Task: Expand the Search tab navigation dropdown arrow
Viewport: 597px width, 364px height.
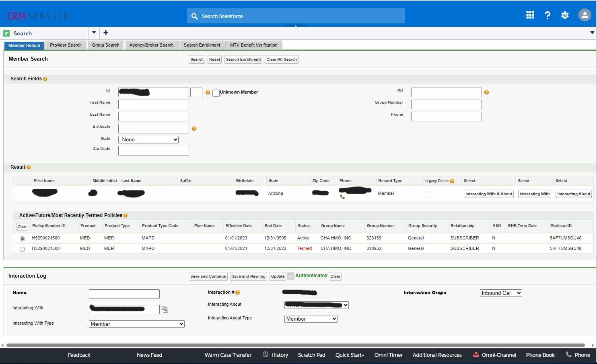Action: click(x=94, y=33)
